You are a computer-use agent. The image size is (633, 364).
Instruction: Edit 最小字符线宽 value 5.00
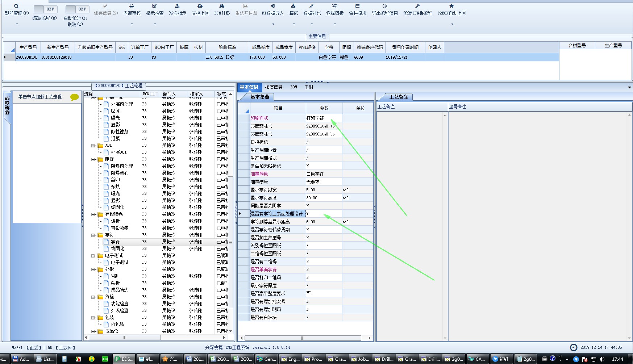tap(324, 190)
